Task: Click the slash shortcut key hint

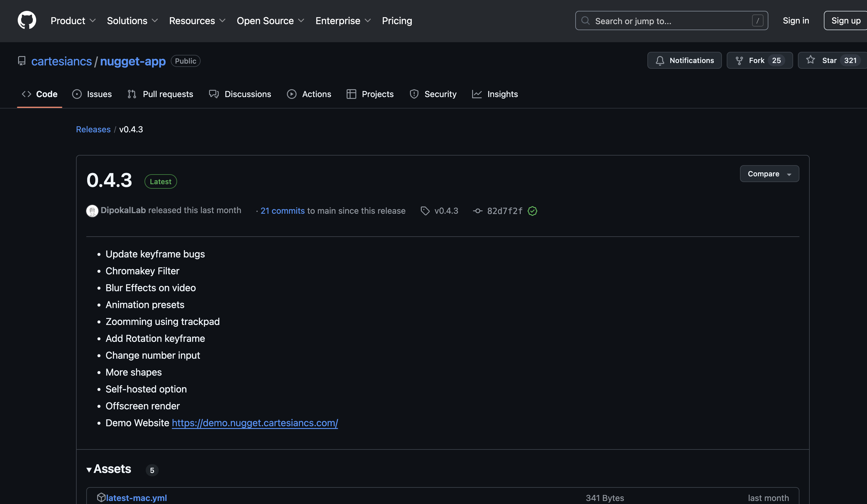Action: click(x=757, y=20)
